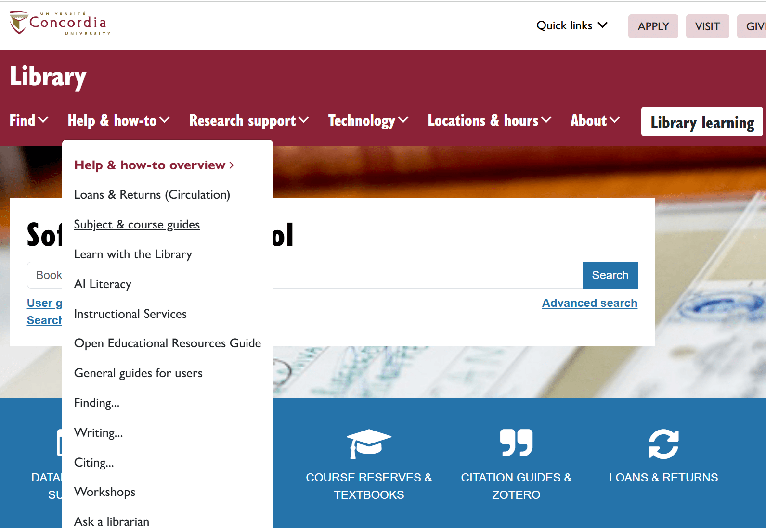The height and width of the screenshot is (532, 766).
Task: Select AI Literacy menu item
Action: pos(103,284)
